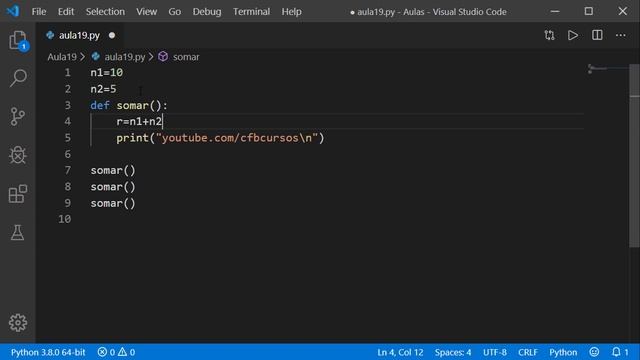
Task: Switch to the aula19.py tab
Action: (80, 36)
